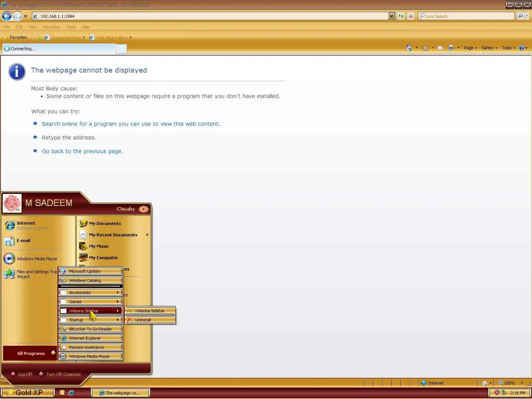
Task: Click the Show Desktop quick launch icon
Action: [x=62, y=393]
